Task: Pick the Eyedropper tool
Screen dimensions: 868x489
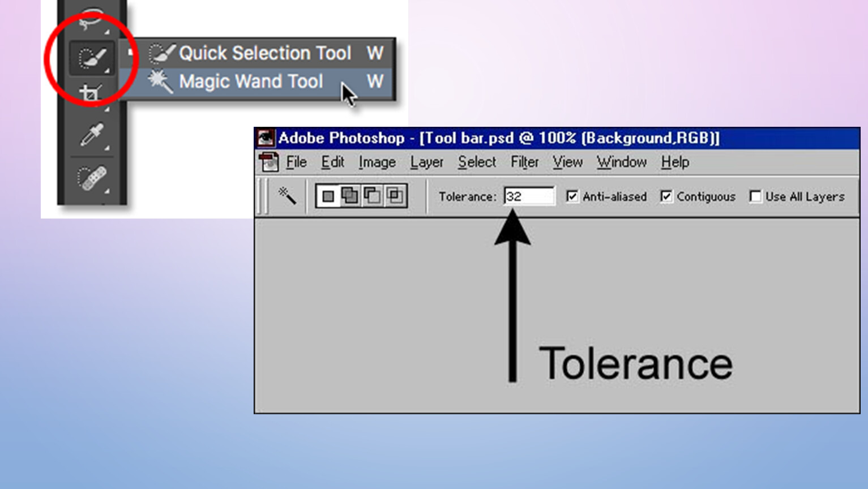Action: [92, 135]
